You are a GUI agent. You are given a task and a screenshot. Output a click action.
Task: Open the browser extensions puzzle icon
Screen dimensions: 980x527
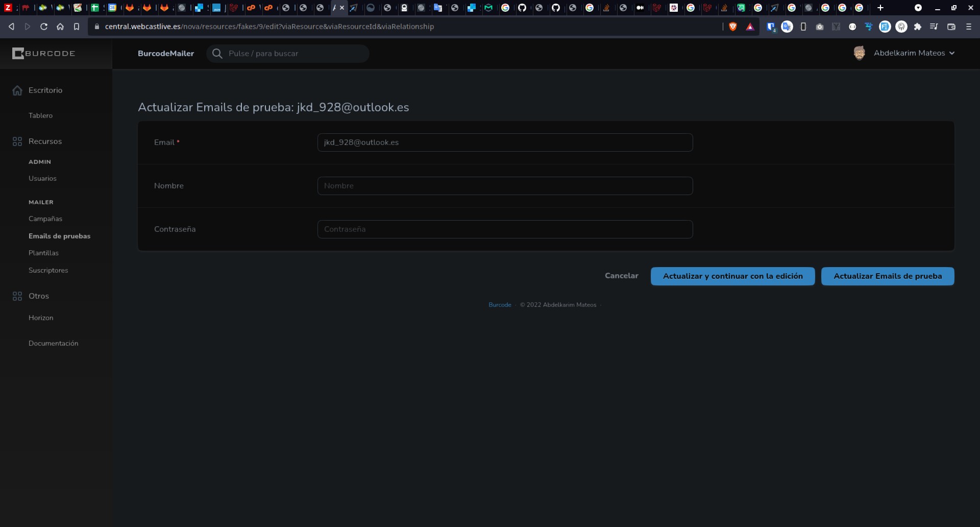click(918, 27)
